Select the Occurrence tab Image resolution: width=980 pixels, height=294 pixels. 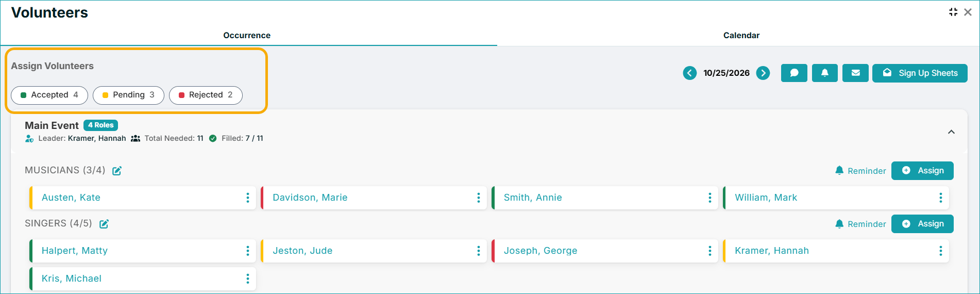tap(247, 35)
